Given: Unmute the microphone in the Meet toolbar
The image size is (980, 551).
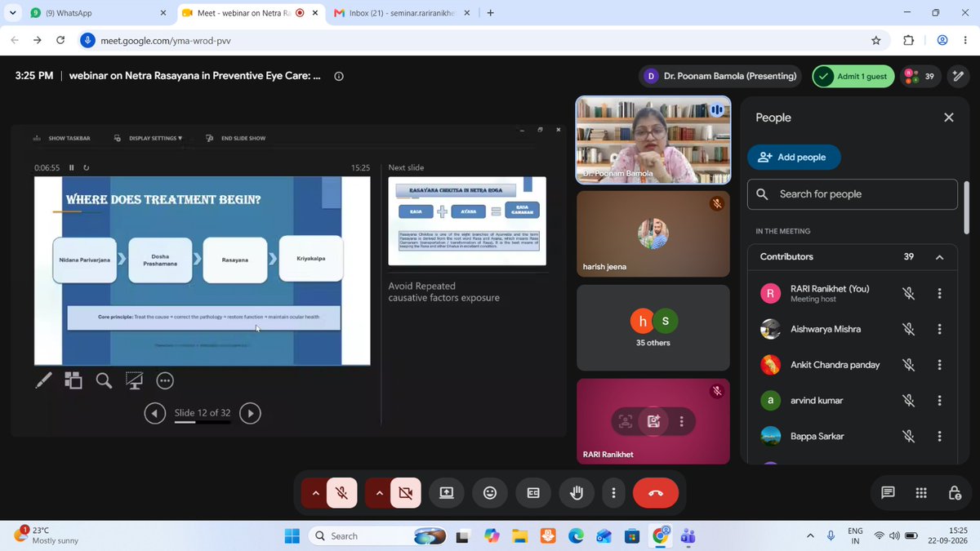Looking at the screenshot, I should [342, 493].
